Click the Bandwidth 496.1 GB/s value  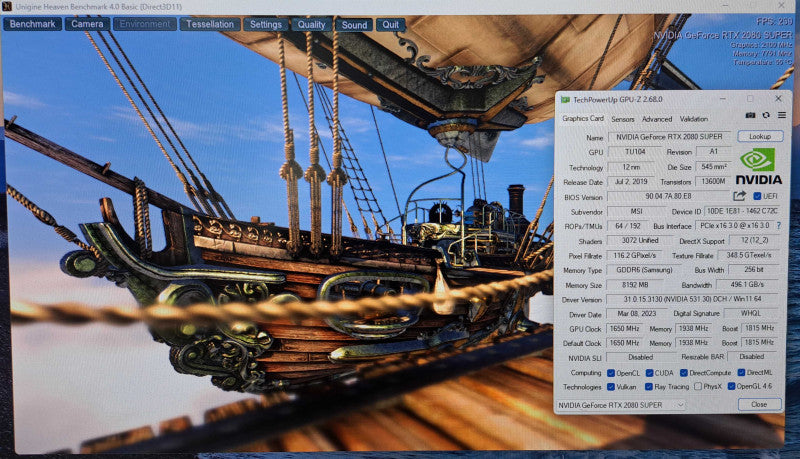[747, 284]
